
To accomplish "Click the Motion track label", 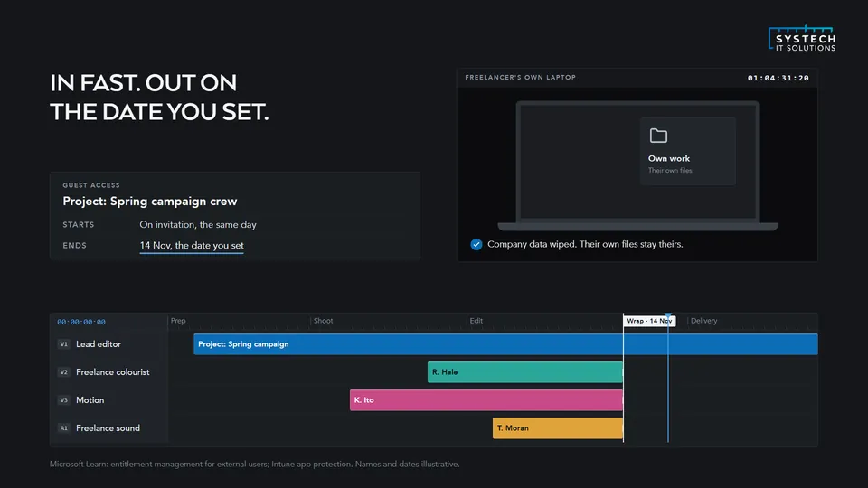I will (90, 400).
